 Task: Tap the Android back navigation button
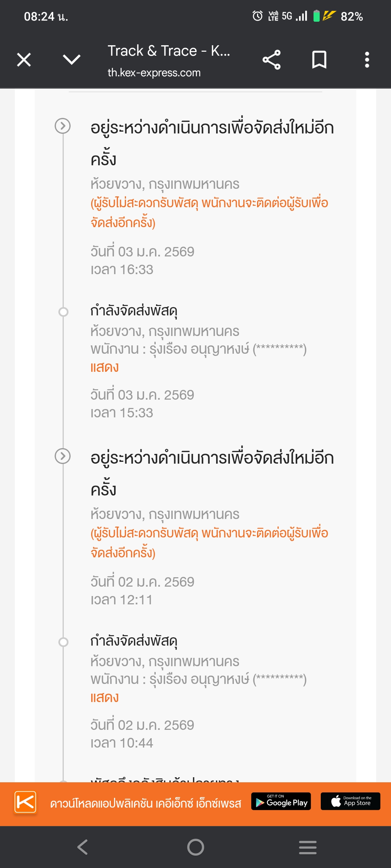coord(83,847)
